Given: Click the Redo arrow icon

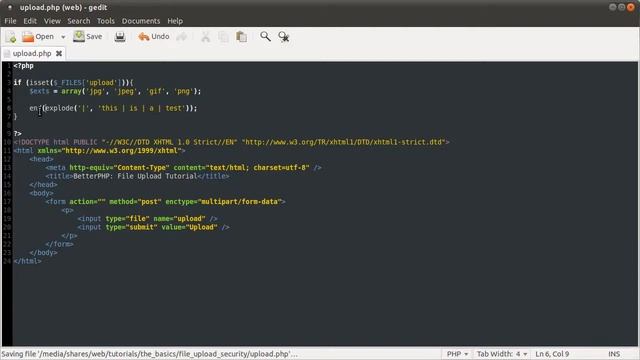Looking at the screenshot, I should tap(182, 37).
